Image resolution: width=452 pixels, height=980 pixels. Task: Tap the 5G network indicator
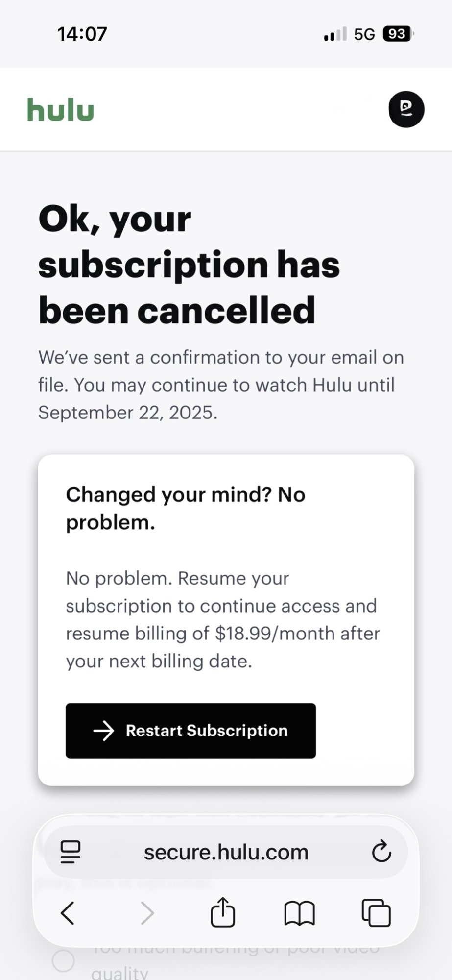coord(364,34)
